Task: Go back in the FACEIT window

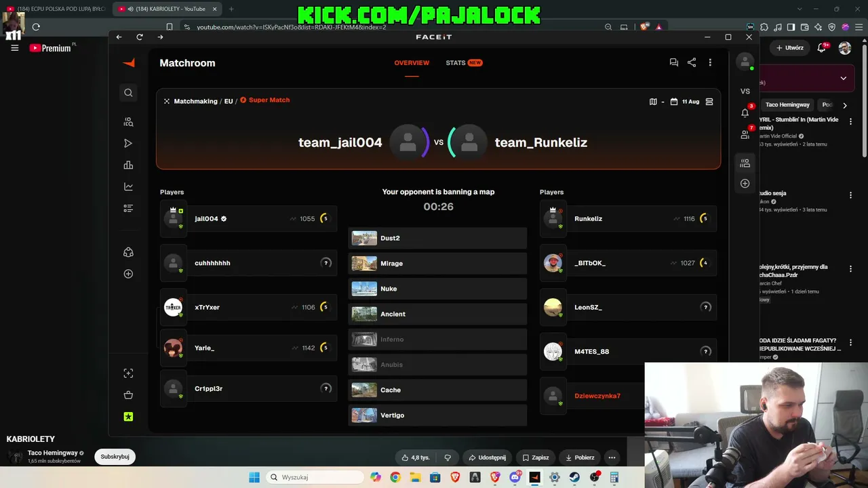Action: click(119, 37)
